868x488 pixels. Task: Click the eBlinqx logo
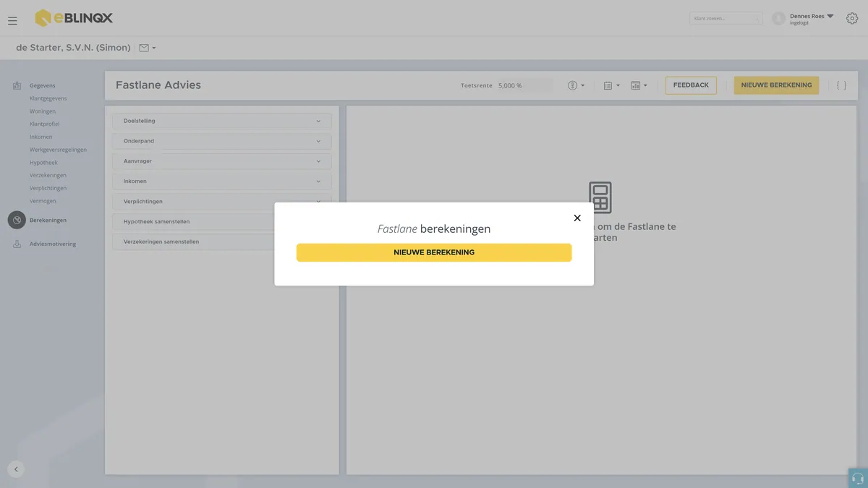[x=74, y=17]
